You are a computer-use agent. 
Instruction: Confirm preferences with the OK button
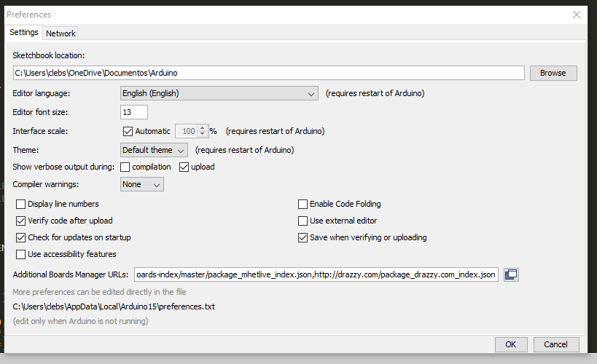(511, 344)
